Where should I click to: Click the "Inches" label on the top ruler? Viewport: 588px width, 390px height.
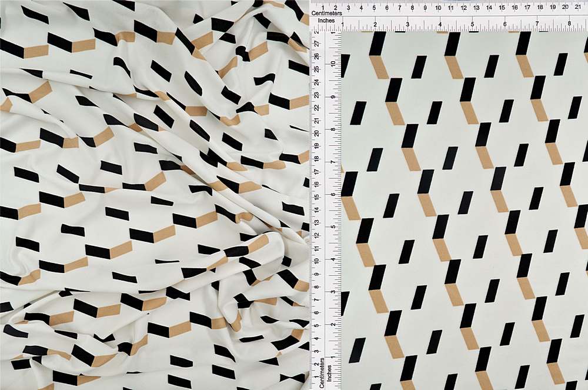coord(326,21)
